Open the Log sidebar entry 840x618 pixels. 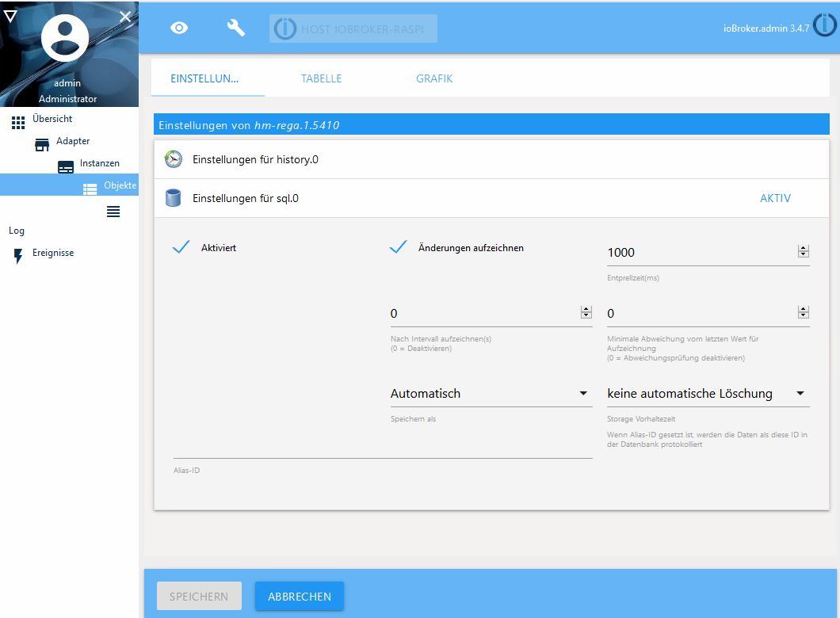[x=17, y=231]
